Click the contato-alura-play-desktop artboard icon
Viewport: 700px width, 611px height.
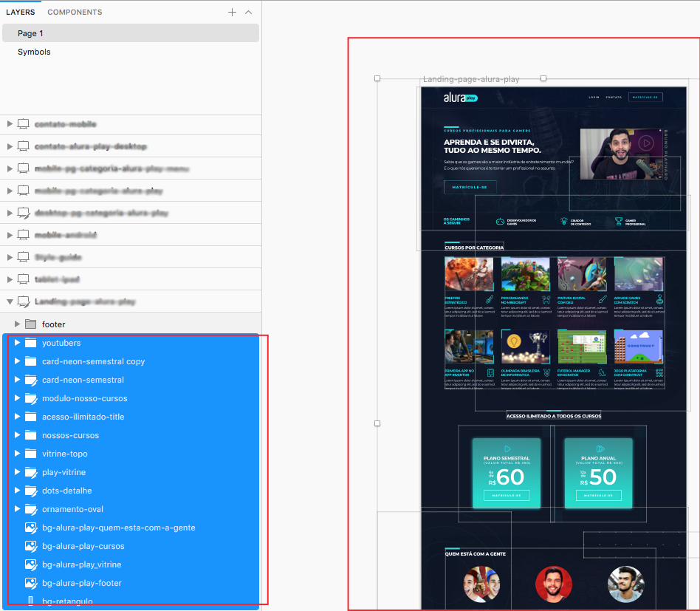pyautogui.click(x=23, y=146)
